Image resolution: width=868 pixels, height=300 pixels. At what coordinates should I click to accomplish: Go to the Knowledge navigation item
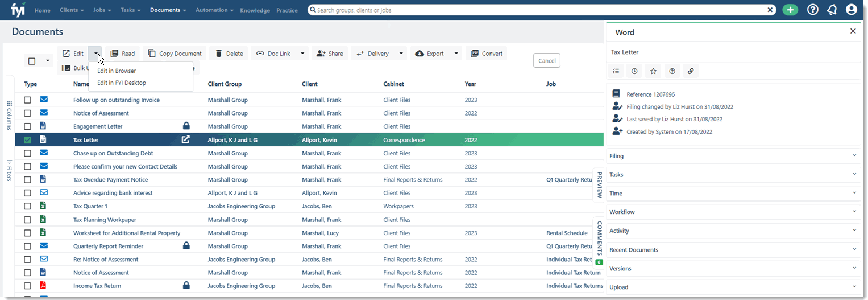click(x=255, y=10)
